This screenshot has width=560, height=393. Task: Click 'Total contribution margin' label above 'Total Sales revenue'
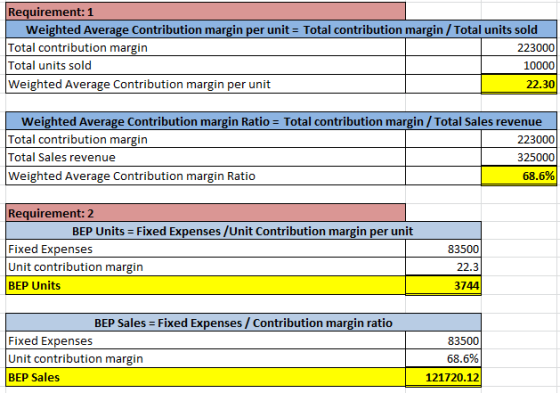(205, 139)
